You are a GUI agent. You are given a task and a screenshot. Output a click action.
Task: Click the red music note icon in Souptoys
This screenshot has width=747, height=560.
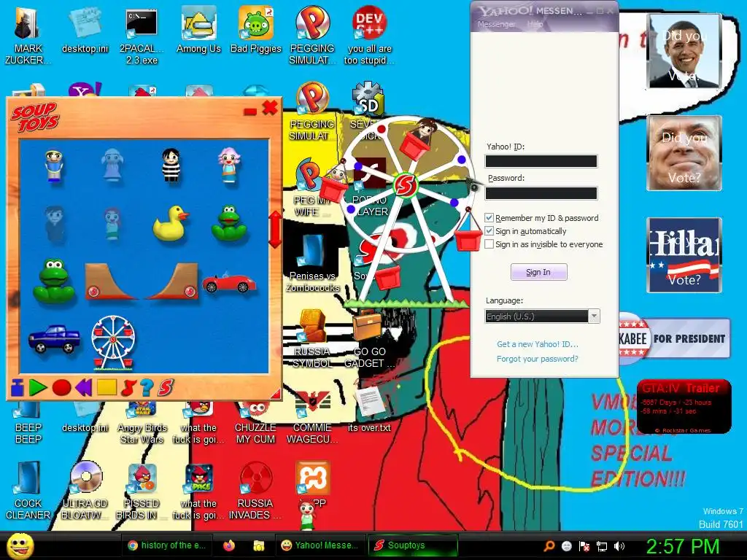(128, 387)
